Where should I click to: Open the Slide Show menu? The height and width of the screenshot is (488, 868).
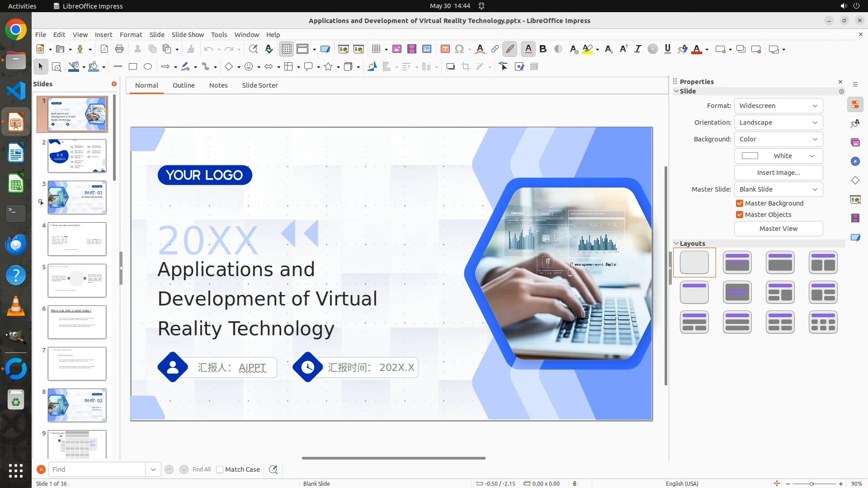pyautogui.click(x=188, y=35)
